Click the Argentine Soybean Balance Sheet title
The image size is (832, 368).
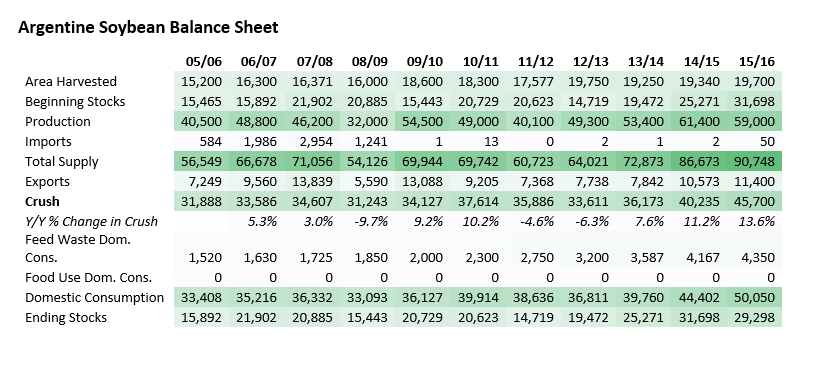coord(148,27)
